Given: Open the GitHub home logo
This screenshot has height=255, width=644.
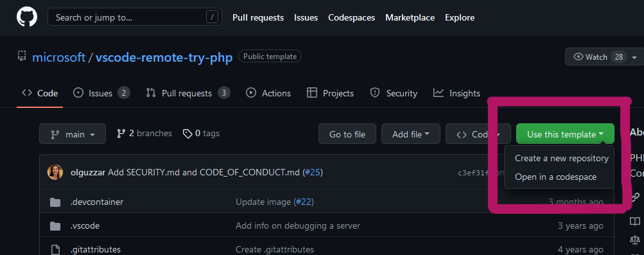Looking at the screenshot, I should click(27, 17).
